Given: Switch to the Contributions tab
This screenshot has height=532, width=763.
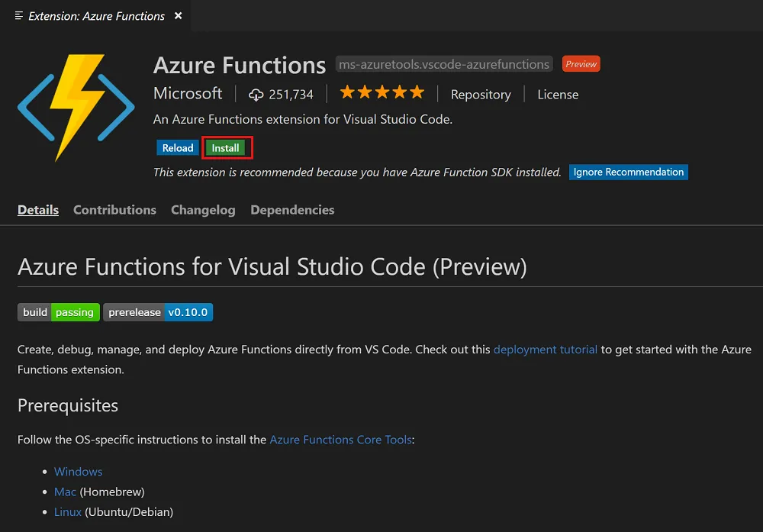Looking at the screenshot, I should coord(115,210).
